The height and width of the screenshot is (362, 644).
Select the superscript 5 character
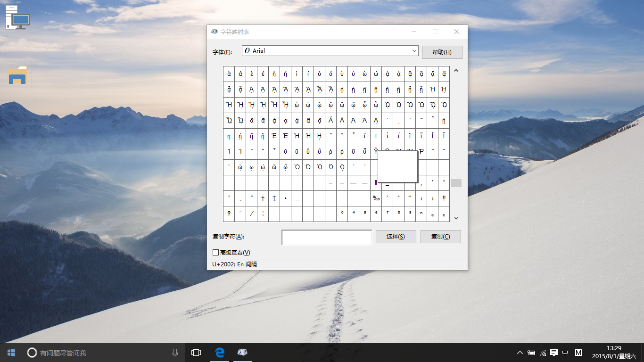(x=365, y=214)
